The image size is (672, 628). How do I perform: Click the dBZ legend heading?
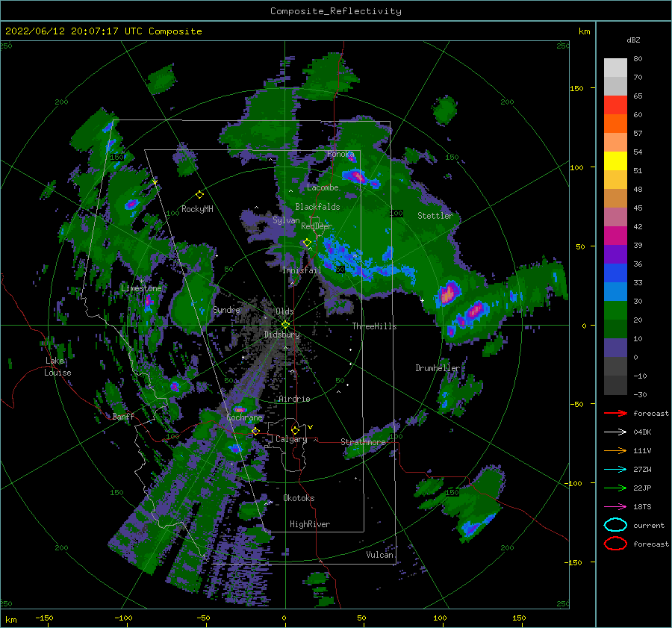tap(633, 40)
